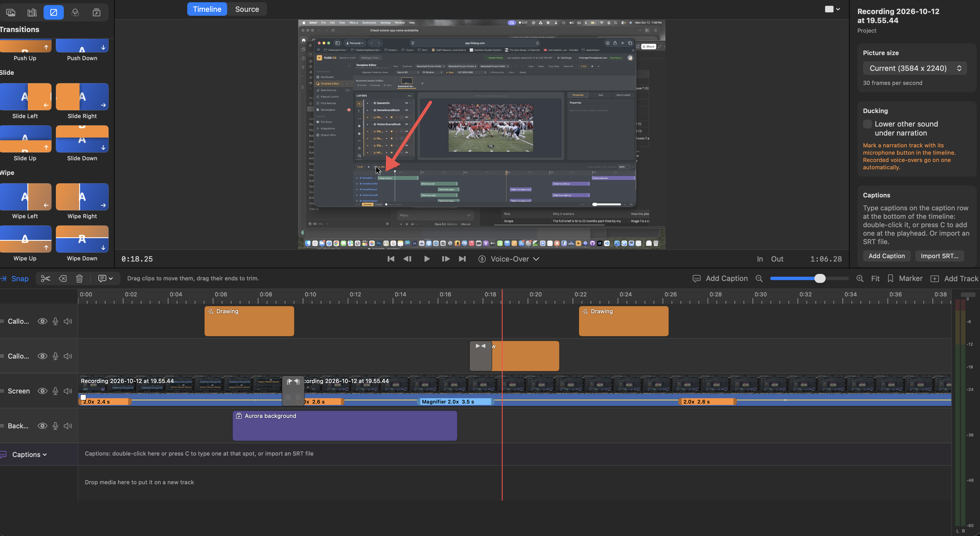Play the timeline preview

(x=427, y=259)
